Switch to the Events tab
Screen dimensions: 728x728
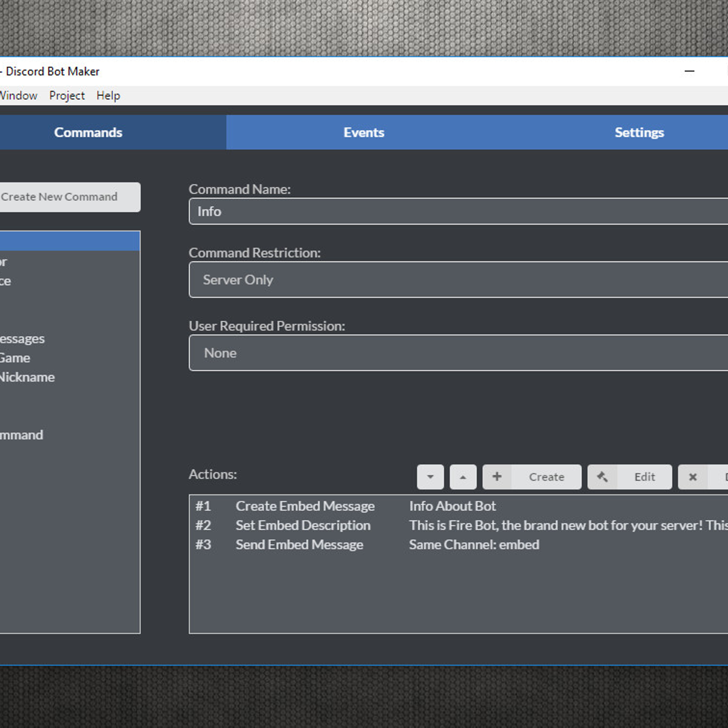[x=364, y=132]
